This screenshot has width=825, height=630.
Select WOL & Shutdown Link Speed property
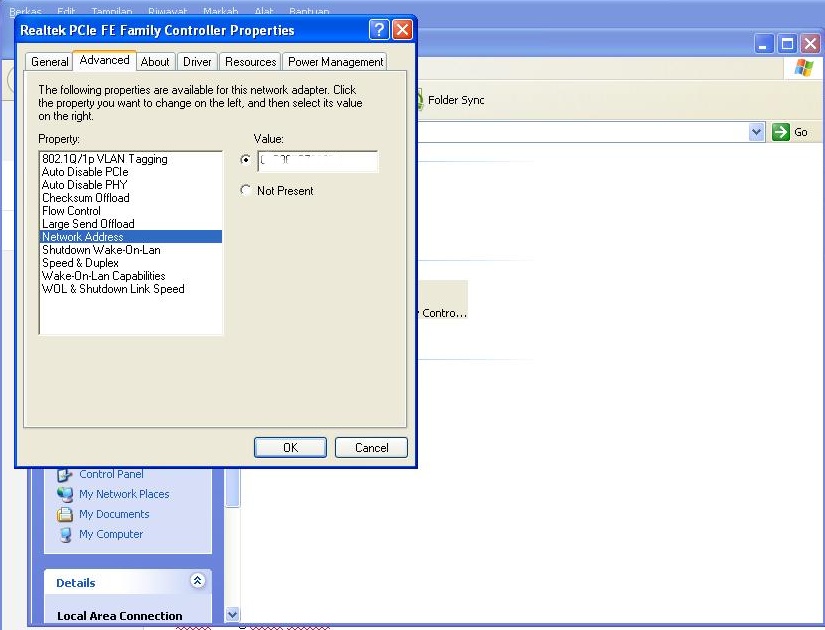[x=130, y=289]
